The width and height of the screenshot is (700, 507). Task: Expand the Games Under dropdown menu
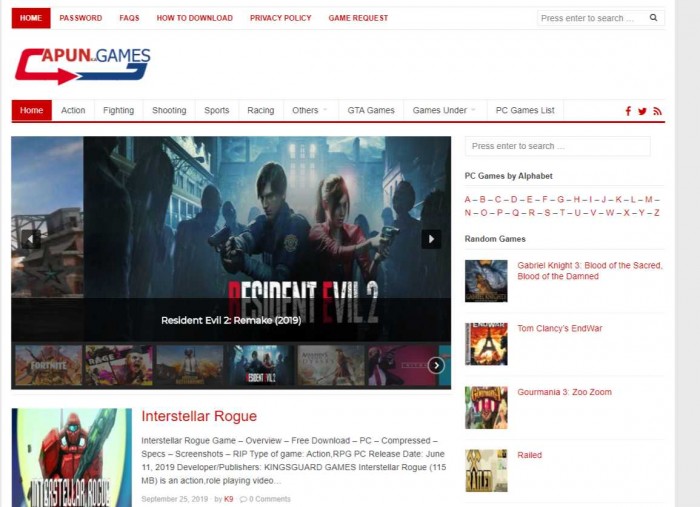pos(444,110)
